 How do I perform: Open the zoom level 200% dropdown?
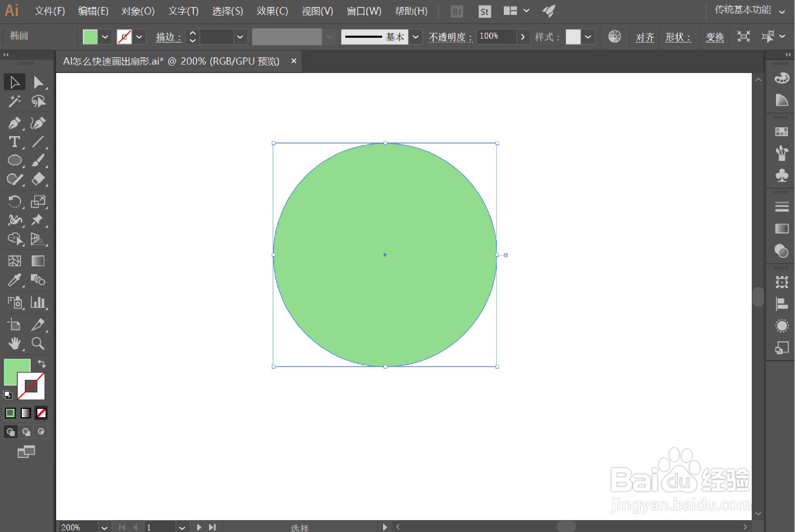104,528
